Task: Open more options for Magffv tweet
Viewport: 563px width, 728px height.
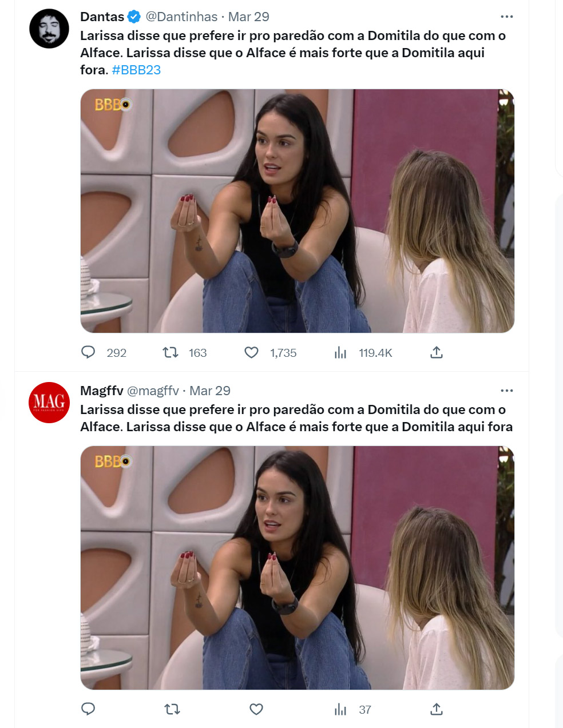Action: pos(507,391)
